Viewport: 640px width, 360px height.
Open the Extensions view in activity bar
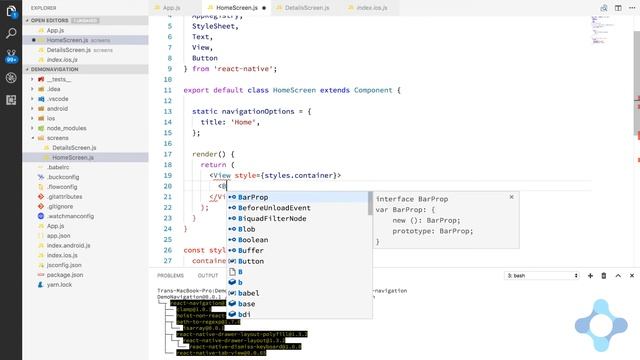[x=11, y=100]
